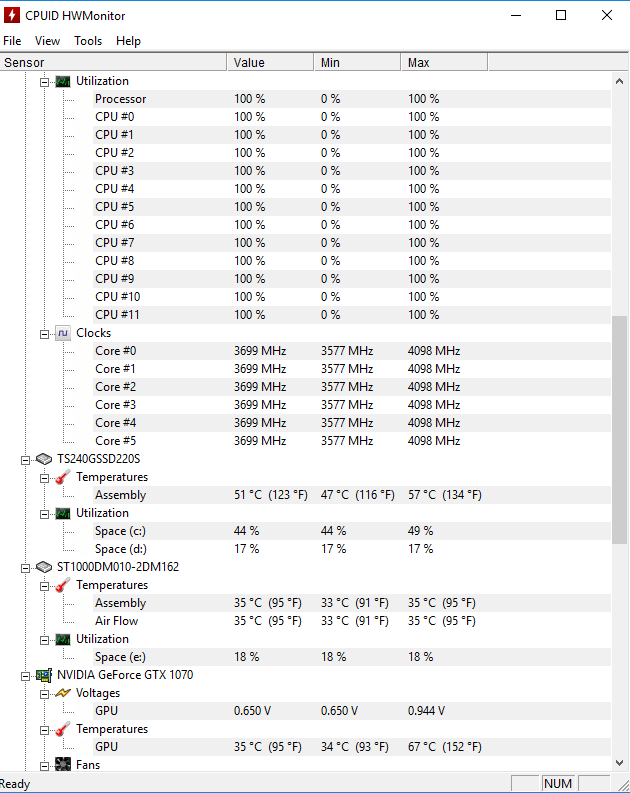Image resolution: width=630 pixels, height=793 pixels.
Task: Collapse the TS240GSSD220S drive node
Action: pos(26,459)
